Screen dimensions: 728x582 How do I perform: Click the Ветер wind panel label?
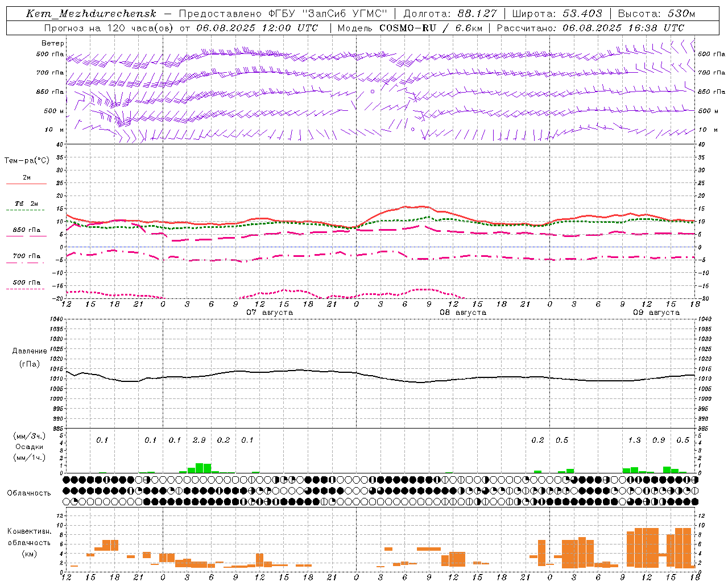coord(53,43)
